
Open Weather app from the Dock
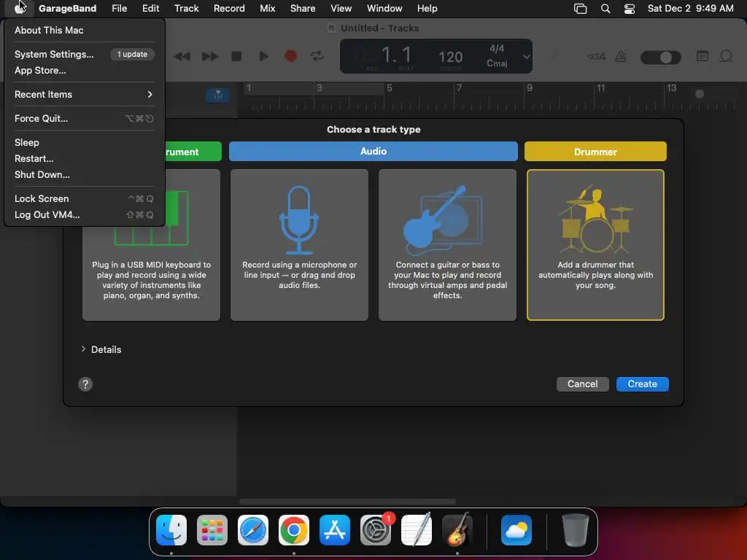[x=516, y=530]
